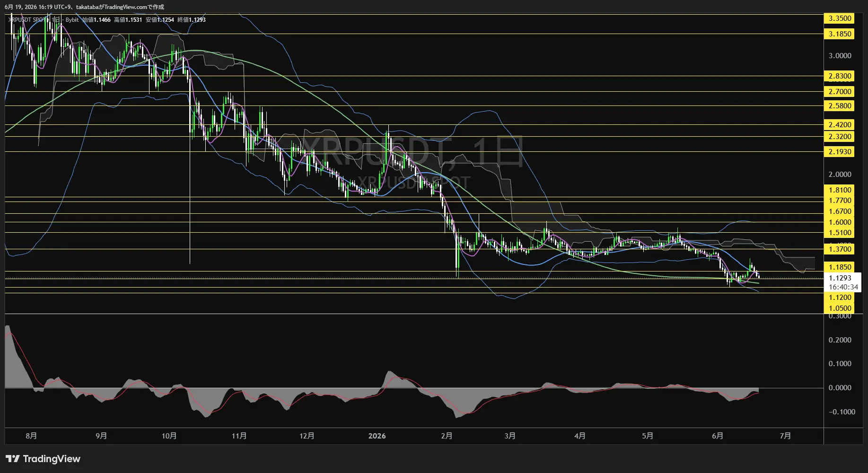This screenshot has height=473, width=868.
Task: Click the 11月 label on time axis
Action: [x=239, y=436]
